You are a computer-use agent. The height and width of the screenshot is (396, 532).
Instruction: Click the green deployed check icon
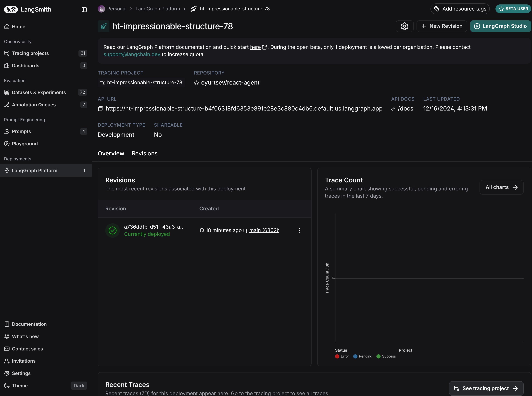point(113,230)
